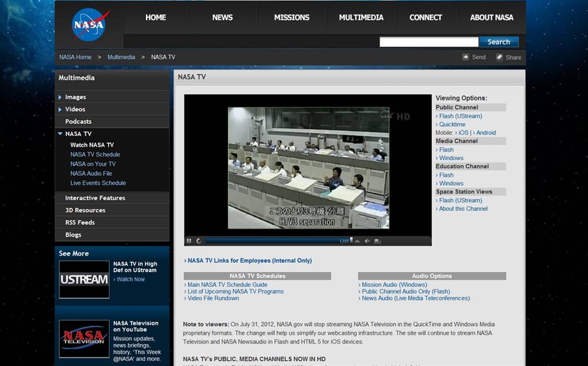Open NASA on Your TV link
588x366 pixels.
click(93, 164)
